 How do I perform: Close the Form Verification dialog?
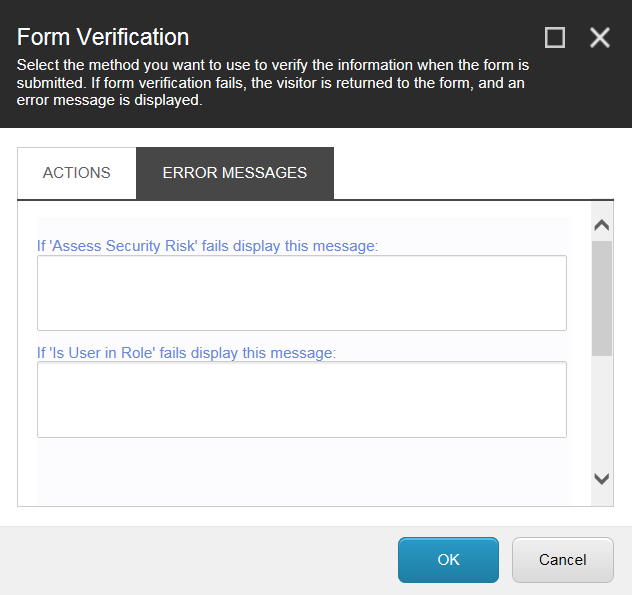click(x=600, y=38)
